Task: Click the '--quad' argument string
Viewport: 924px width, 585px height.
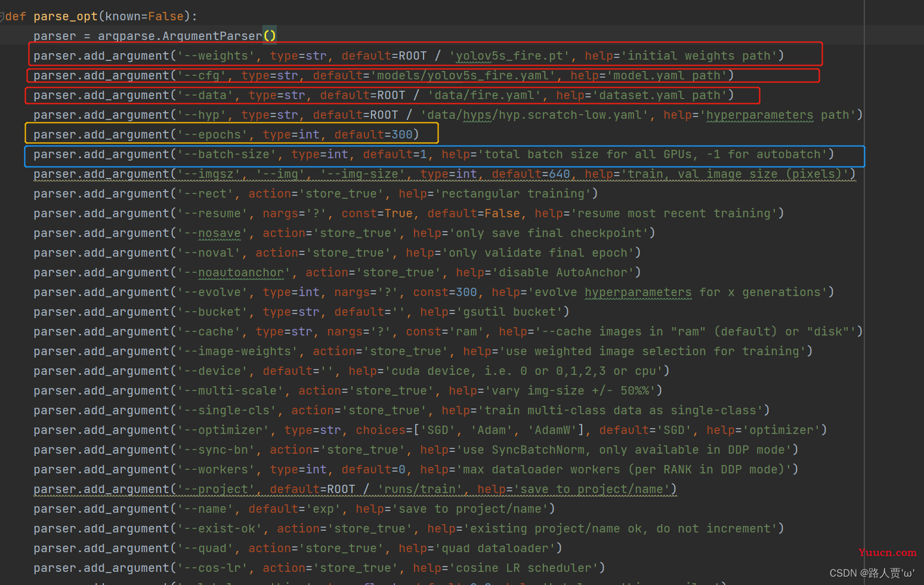Action: (205, 549)
